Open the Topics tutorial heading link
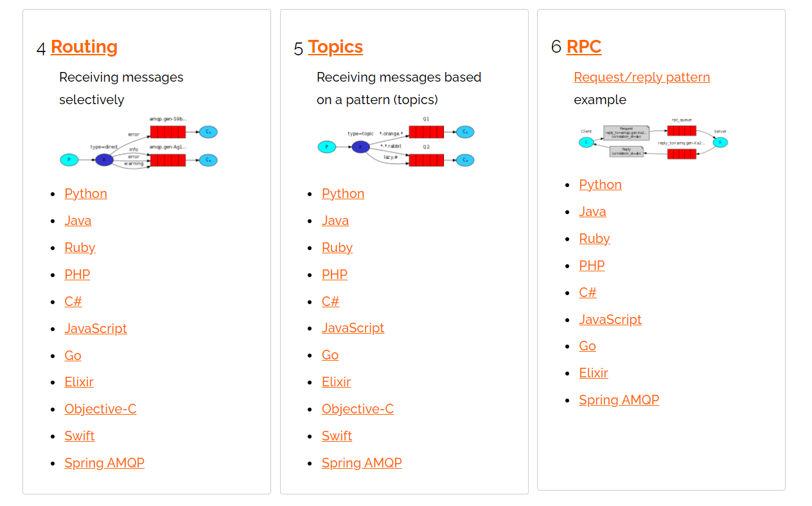 tap(335, 47)
